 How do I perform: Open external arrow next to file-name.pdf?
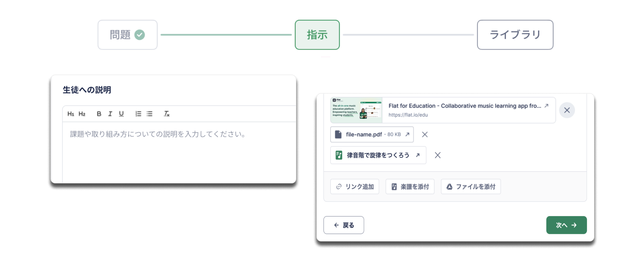407,135
